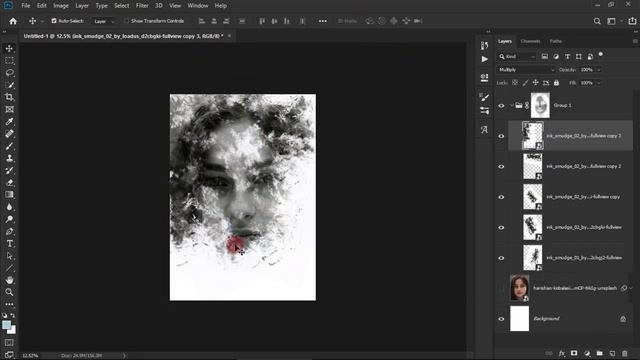Select the Magic Wand tool
The width and height of the screenshot is (640, 360).
click(9, 85)
